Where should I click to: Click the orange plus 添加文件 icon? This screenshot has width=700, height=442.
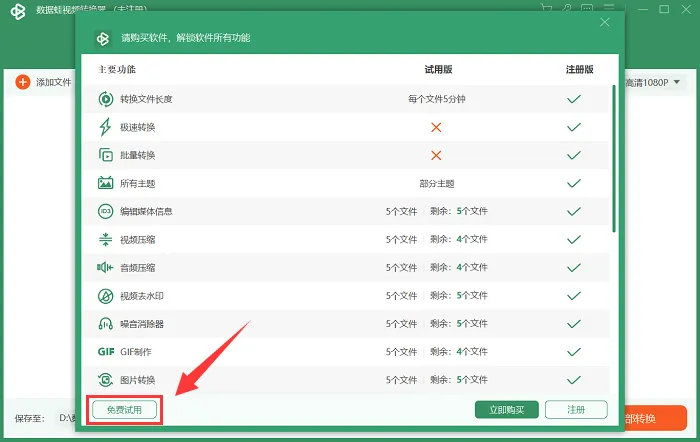click(23, 82)
